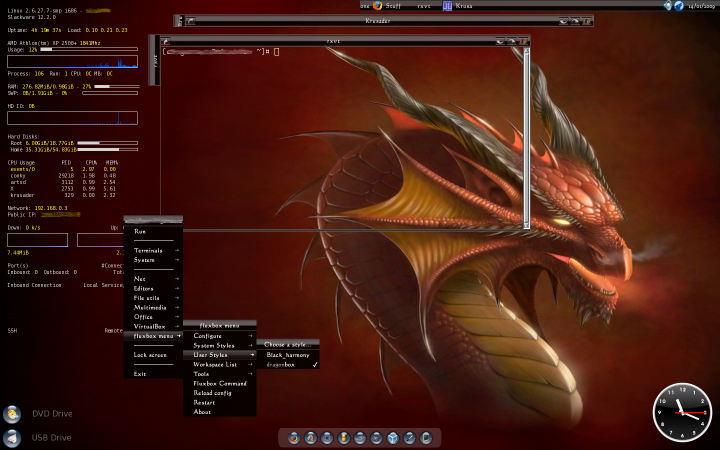The image size is (720, 450).
Task: Open DVD Drive desktop icon
Action: tap(12, 414)
